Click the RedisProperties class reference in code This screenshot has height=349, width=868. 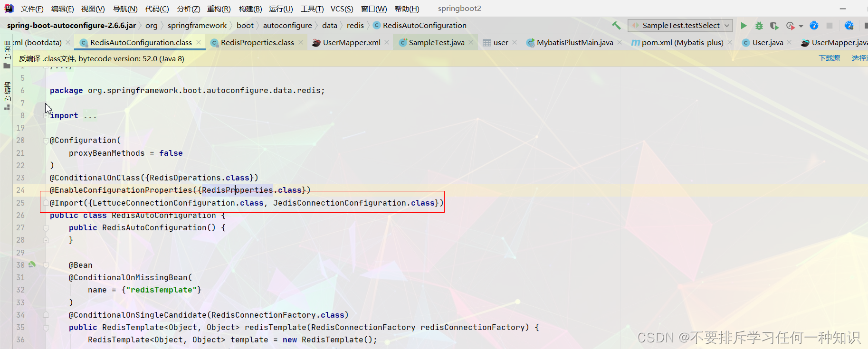coord(237,190)
